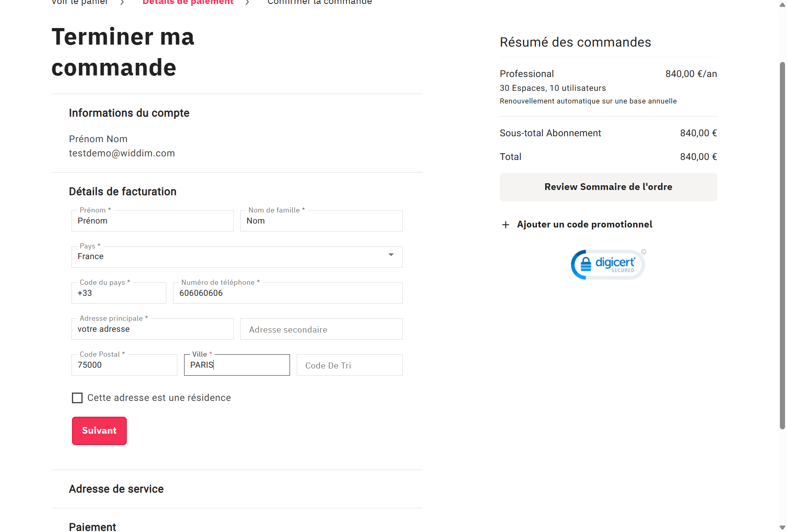Click the page vertical scrollbar thumb

coord(782,245)
